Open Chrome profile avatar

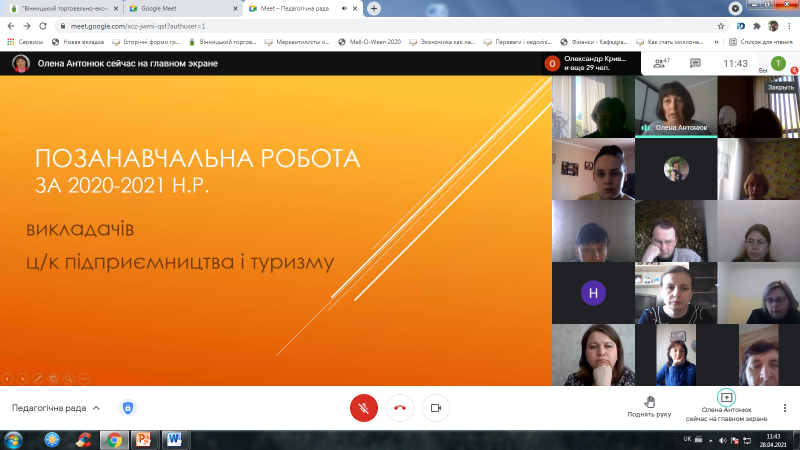coord(773,26)
